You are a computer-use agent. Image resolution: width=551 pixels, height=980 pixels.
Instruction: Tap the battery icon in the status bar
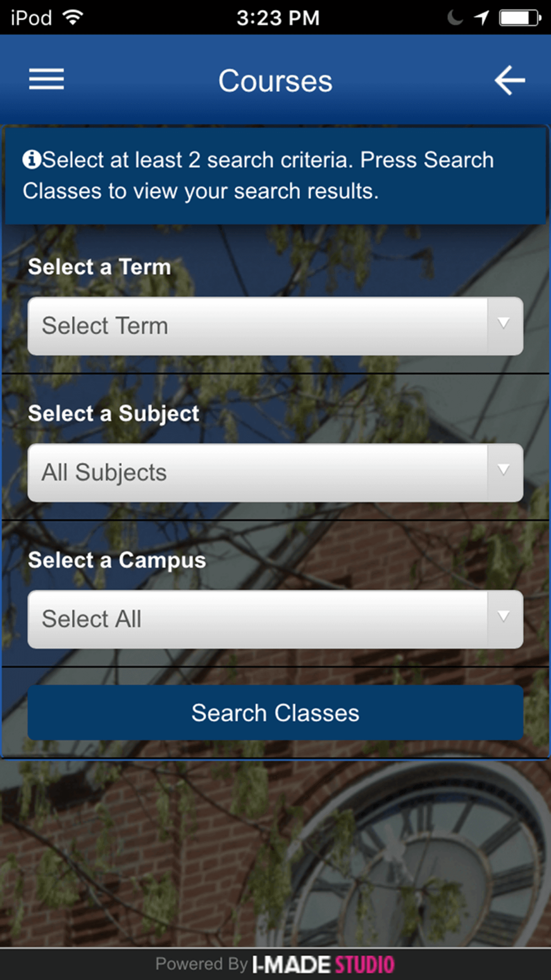tap(520, 18)
